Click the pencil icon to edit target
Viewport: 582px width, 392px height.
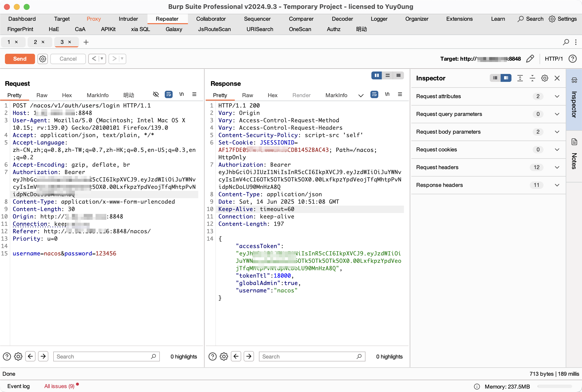[530, 59]
